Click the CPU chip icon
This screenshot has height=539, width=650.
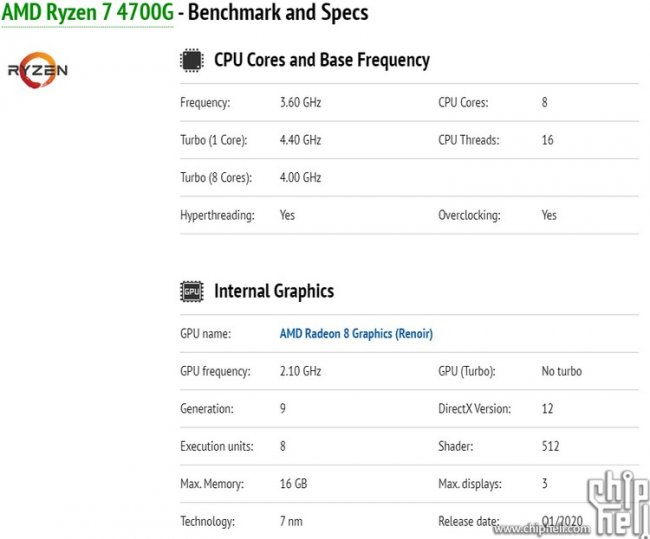tap(191, 60)
